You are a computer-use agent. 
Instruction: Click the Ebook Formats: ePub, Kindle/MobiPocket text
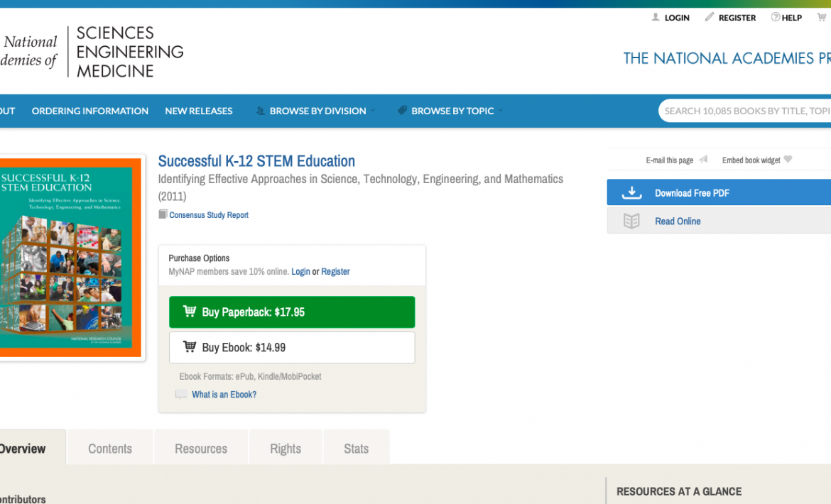(250, 376)
